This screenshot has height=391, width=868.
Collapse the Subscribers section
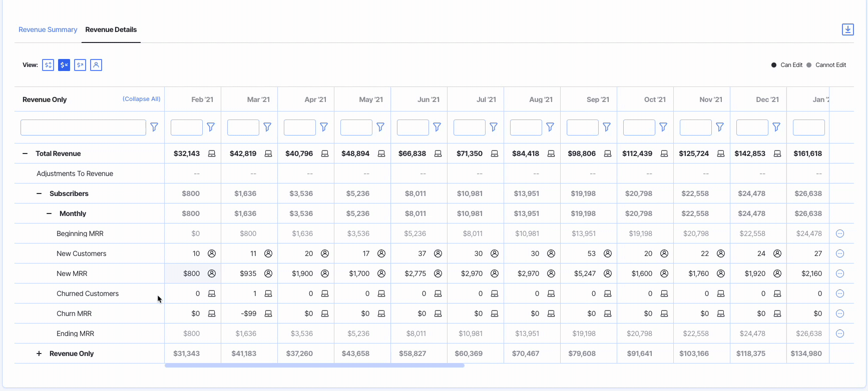pos(39,193)
